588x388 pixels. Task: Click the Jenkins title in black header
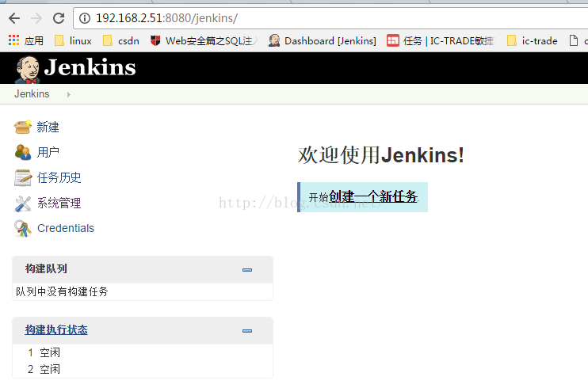pyautogui.click(x=90, y=67)
